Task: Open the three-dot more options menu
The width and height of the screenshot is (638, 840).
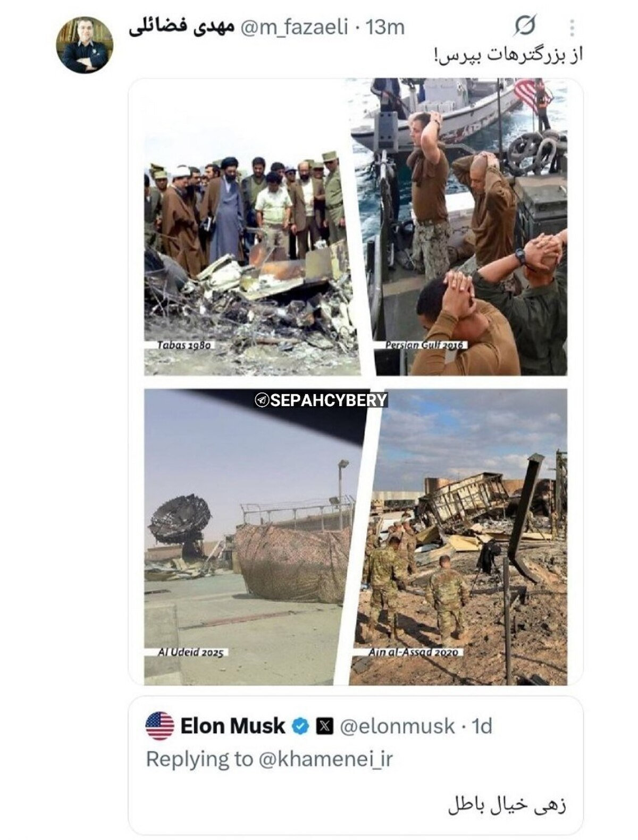Action: click(572, 27)
